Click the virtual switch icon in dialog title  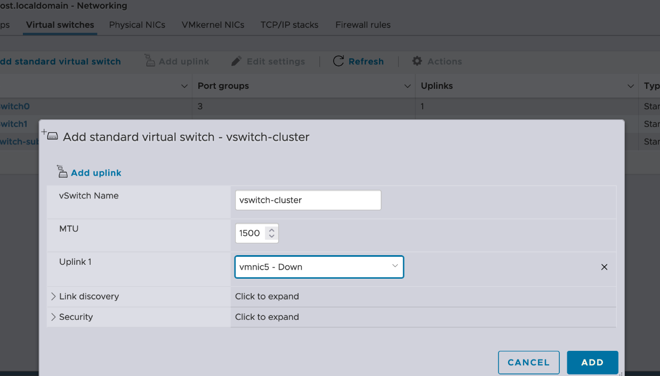(x=52, y=136)
